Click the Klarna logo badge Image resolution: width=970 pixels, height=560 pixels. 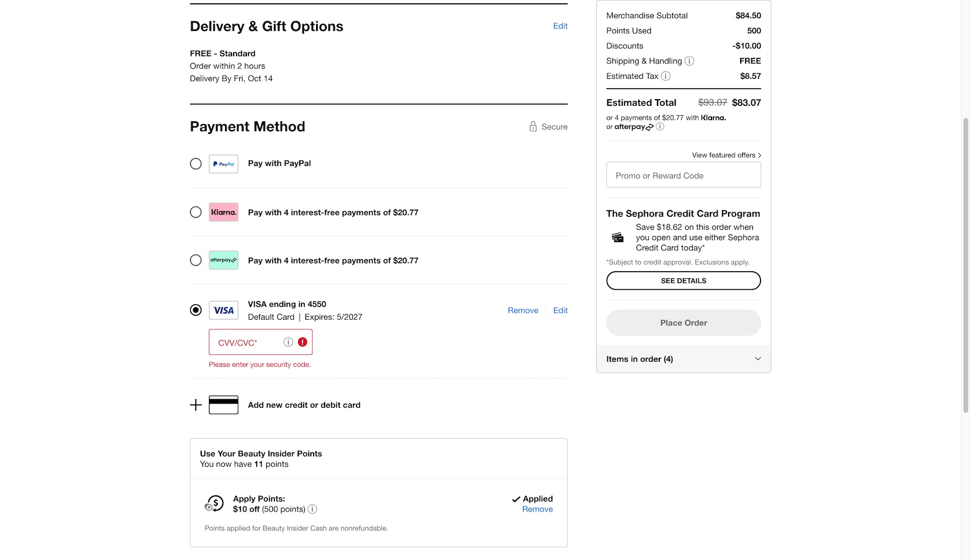point(224,212)
